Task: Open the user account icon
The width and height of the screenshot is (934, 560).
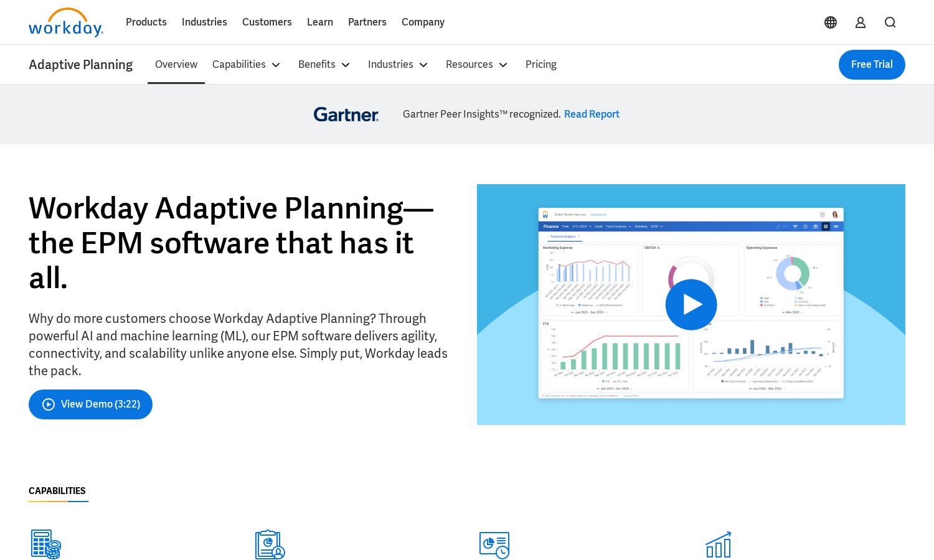Action: tap(861, 22)
